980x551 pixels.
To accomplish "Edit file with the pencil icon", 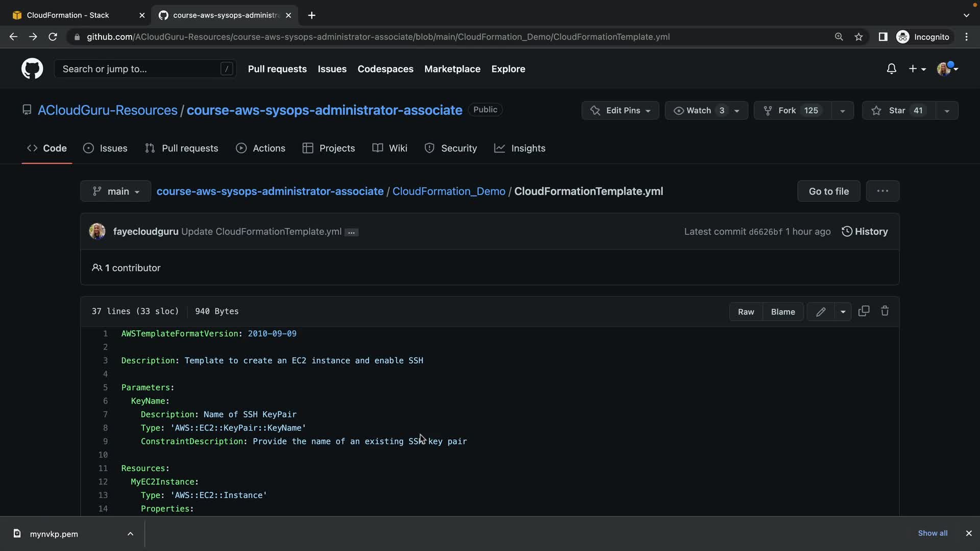I will [821, 312].
